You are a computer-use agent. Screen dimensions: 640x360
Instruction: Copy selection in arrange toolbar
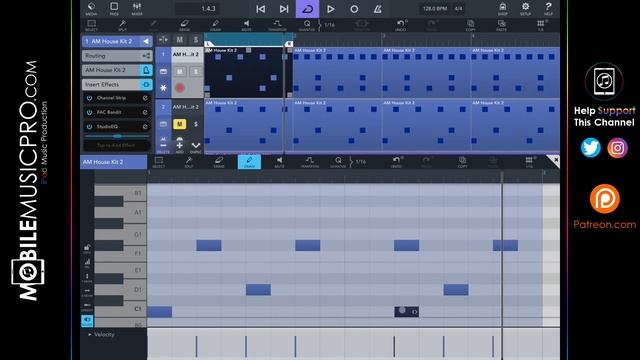tap(471, 25)
